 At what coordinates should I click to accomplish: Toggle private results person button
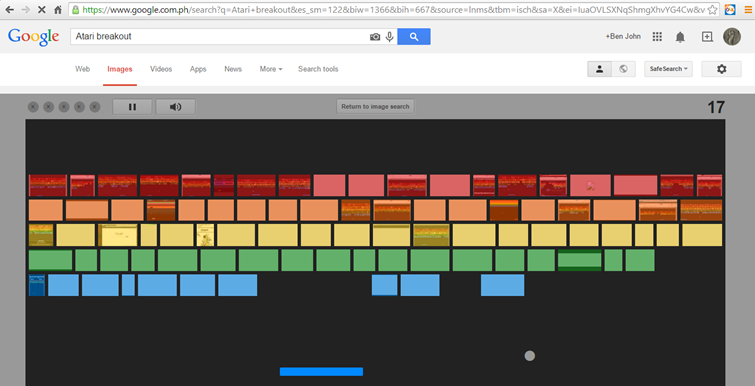coord(599,69)
